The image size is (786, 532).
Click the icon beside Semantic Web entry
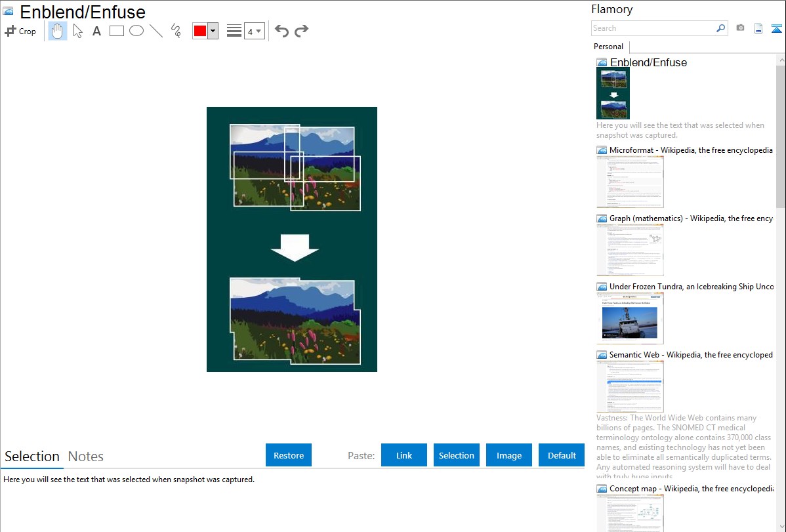(602, 355)
